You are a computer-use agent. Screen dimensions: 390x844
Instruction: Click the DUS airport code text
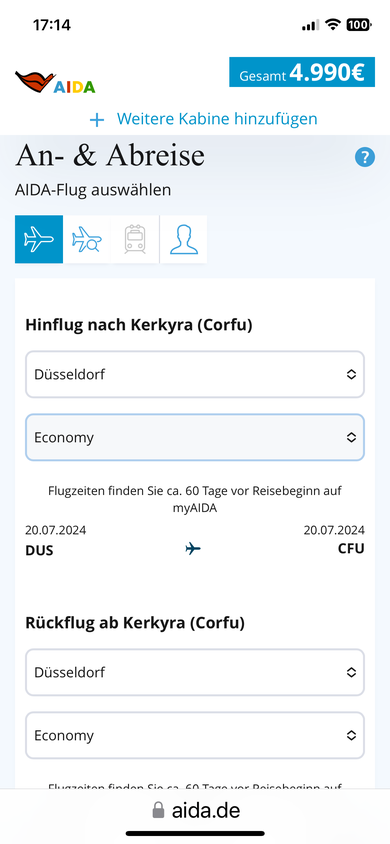tap(39, 551)
